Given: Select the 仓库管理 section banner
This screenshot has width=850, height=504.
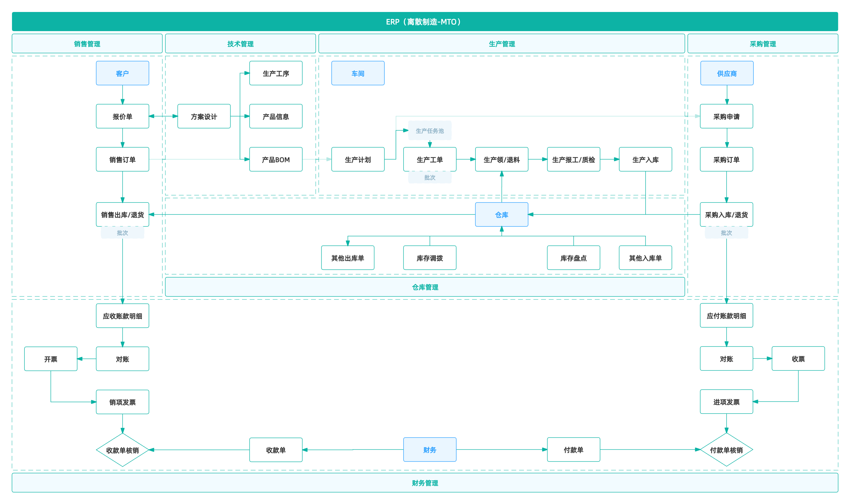Looking at the screenshot, I should tap(425, 287).
